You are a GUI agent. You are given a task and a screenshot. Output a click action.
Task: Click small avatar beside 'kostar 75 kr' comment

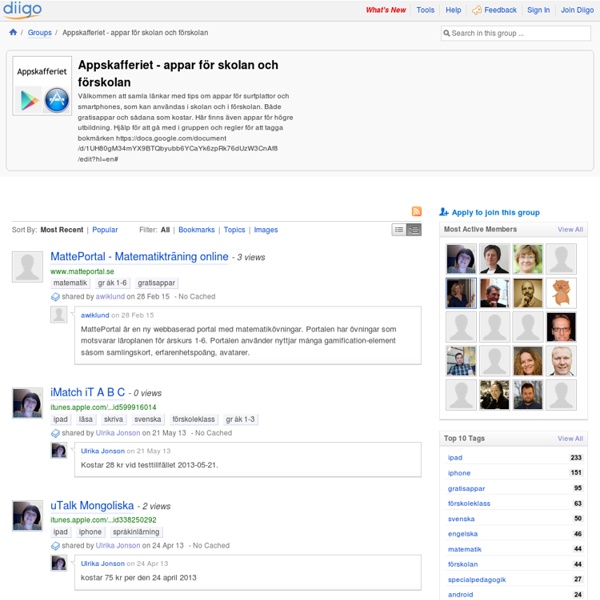pyautogui.click(x=59, y=563)
